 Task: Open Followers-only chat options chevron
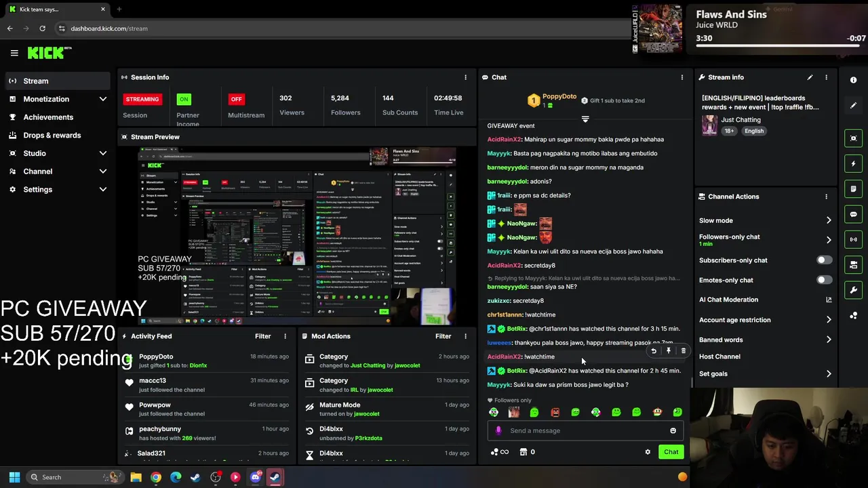click(829, 240)
